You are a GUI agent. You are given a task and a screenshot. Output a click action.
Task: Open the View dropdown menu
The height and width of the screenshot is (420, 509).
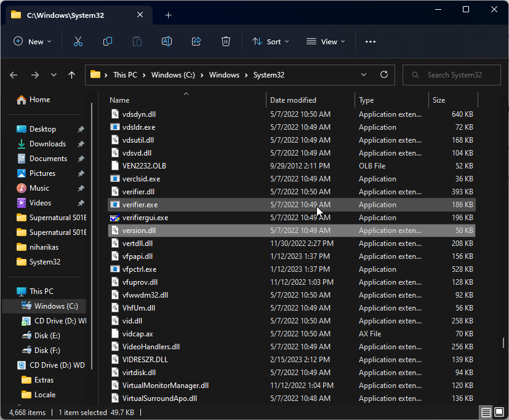(326, 41)
